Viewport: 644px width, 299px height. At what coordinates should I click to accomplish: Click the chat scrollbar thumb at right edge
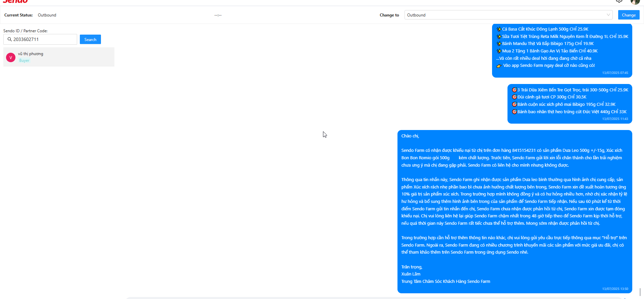point(640,292)
